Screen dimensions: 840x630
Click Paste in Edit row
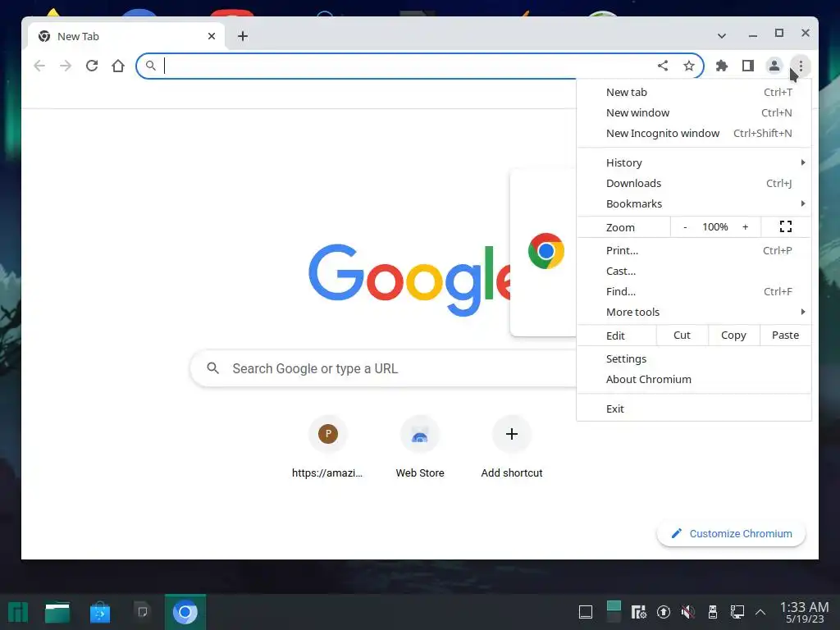coord(785,335)
